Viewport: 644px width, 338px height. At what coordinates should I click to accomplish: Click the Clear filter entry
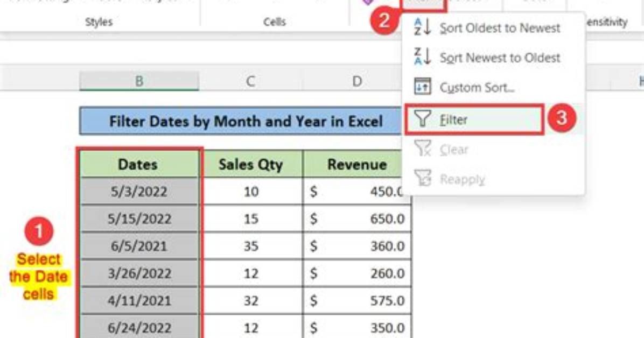coord(493,150)
